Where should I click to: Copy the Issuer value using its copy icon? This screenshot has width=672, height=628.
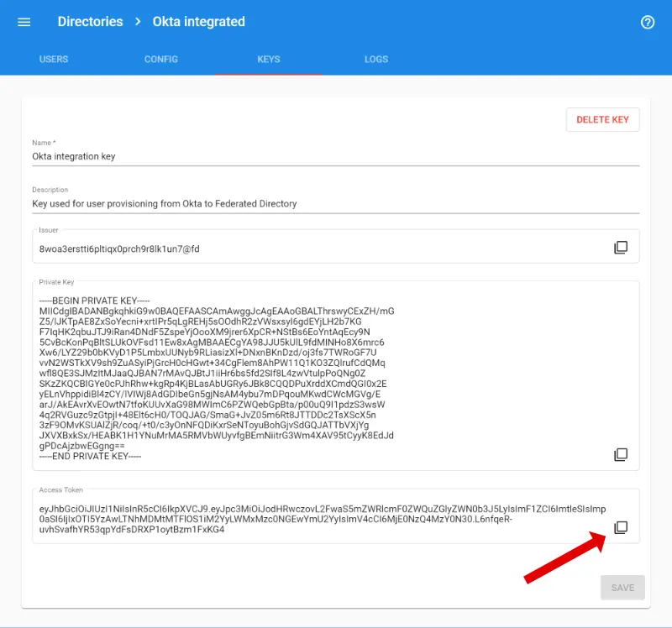(620, 246)
